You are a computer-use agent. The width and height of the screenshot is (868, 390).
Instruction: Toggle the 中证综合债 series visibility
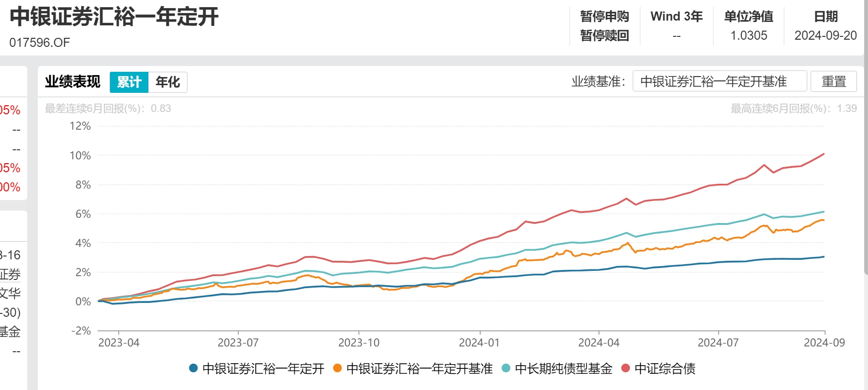click(666, 369)
